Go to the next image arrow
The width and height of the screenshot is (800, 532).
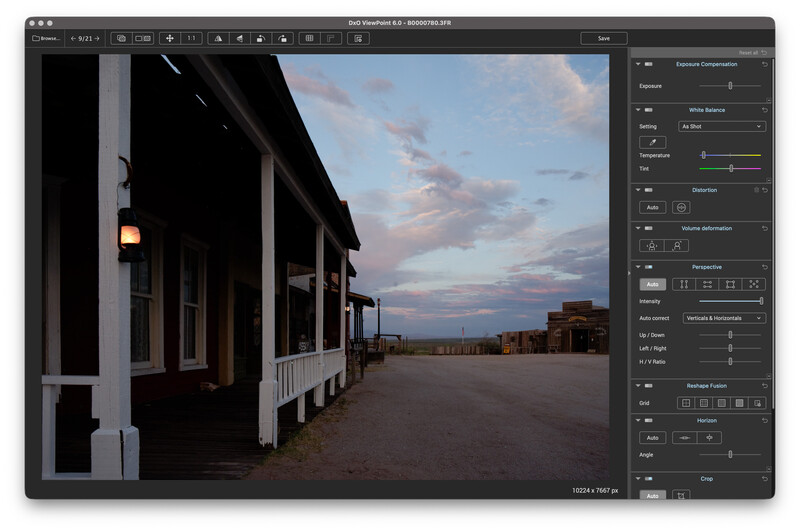click(x=97, y=38)
